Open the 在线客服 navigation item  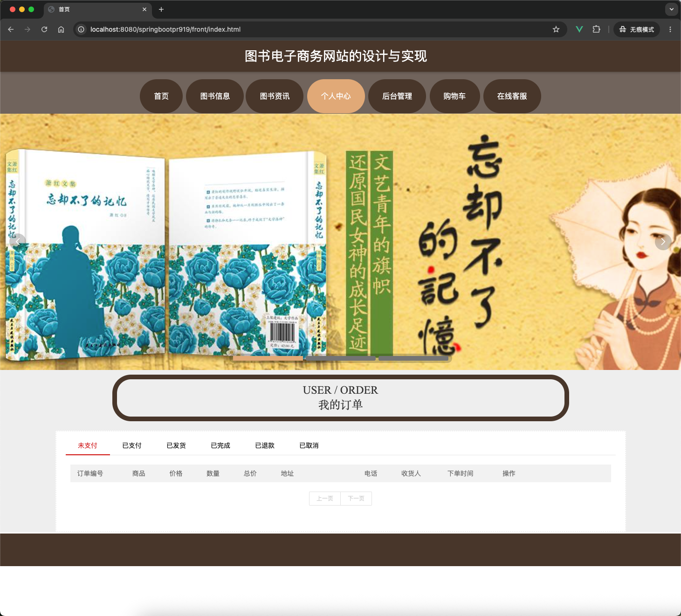[x=512, y=96]
